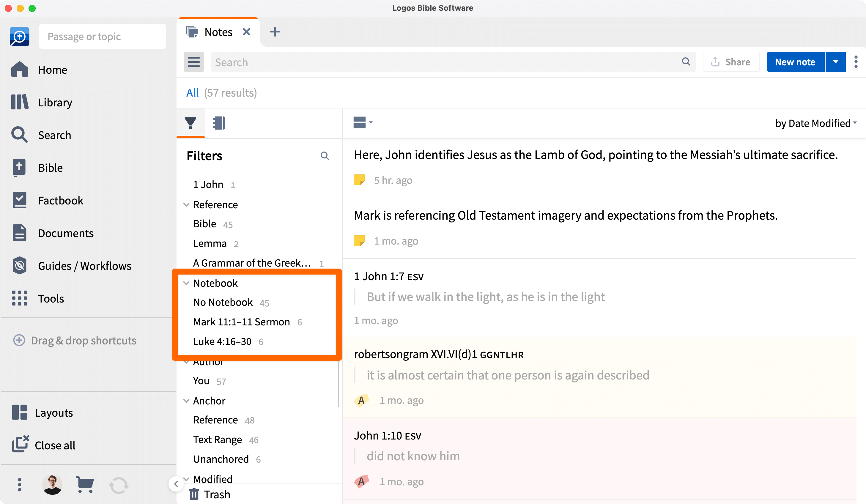Collapse the Reference filter group
This screenshot has height=504, width=866.
[186, 204]
